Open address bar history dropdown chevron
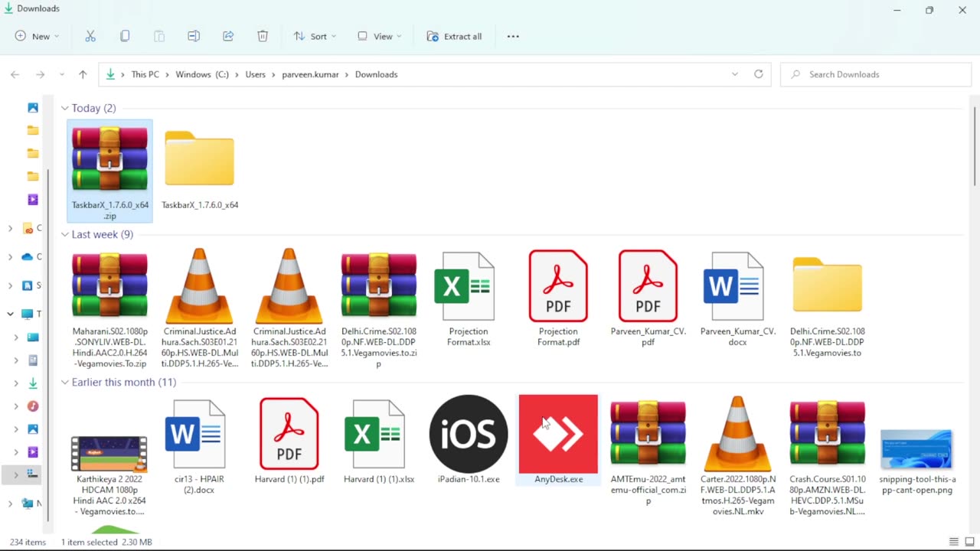 click(735, 74)
